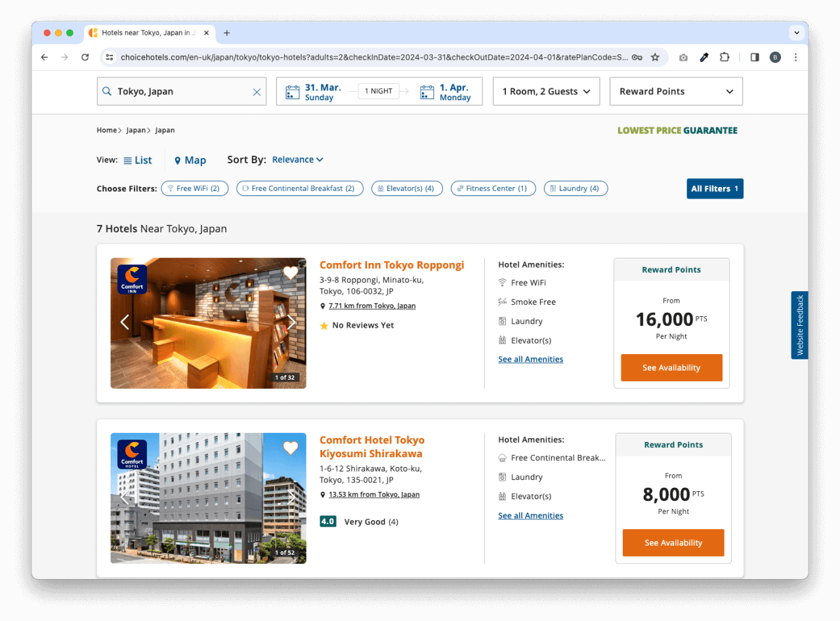Bookmark this page with the star
Screen dimensions: 840x621
coord(655,57)
